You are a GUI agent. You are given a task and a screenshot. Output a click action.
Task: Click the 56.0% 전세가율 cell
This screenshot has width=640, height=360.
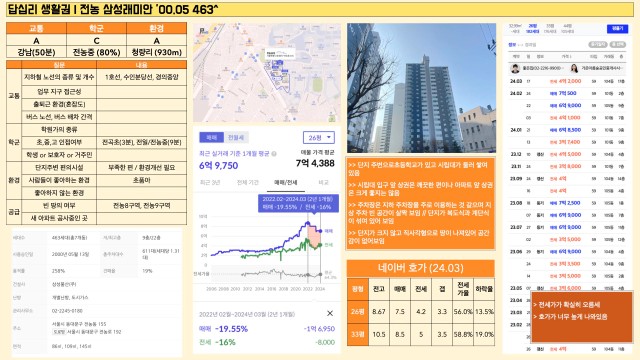click(x=463, y=311)
